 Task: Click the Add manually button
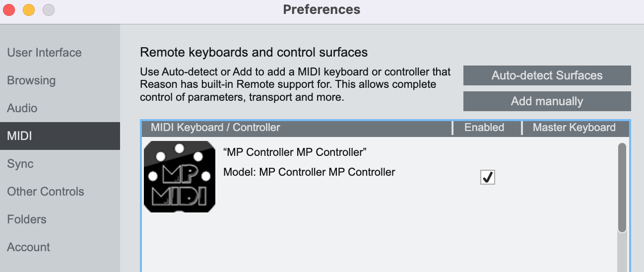547,101
